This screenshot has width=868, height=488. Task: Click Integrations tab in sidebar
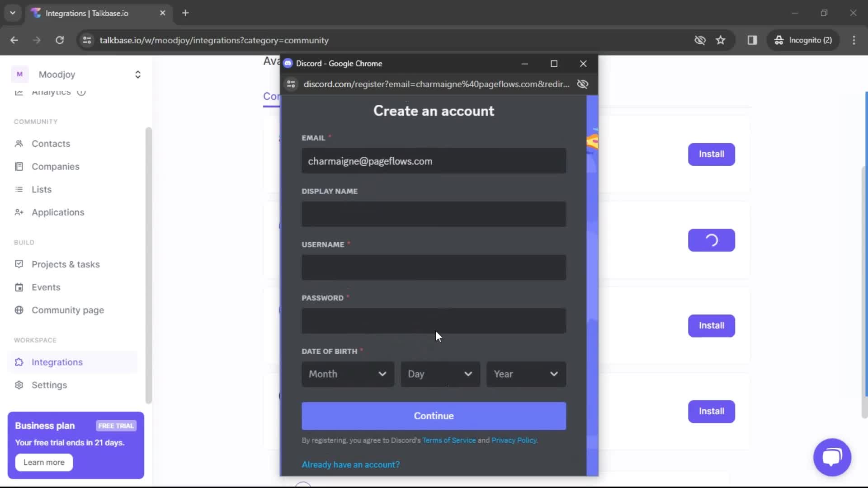click(57, 362)
